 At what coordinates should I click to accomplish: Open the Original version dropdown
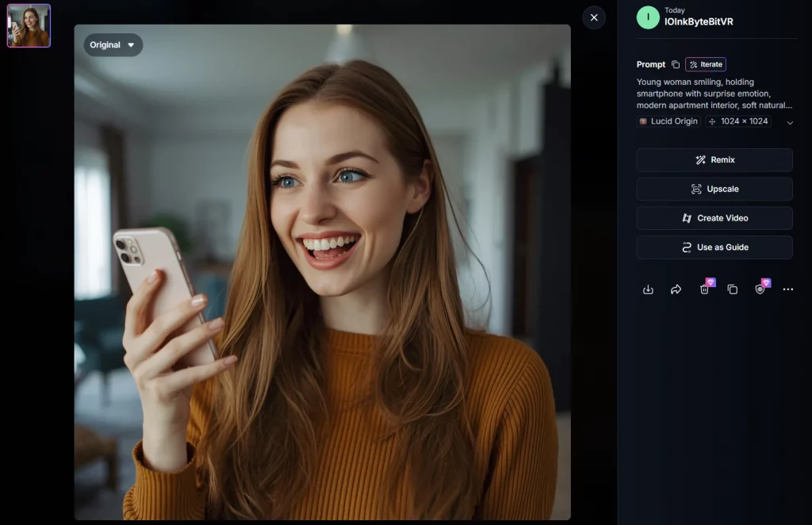113,45
